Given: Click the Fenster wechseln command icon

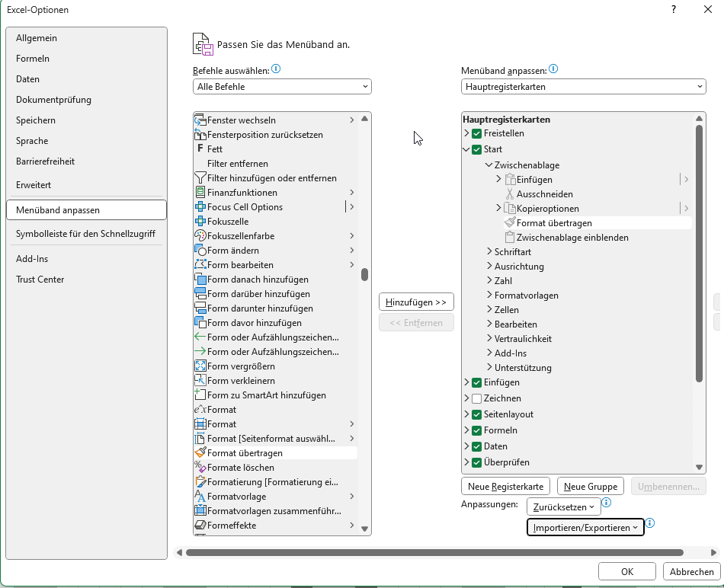Looking at the screenshot, I should pos(200,120).
